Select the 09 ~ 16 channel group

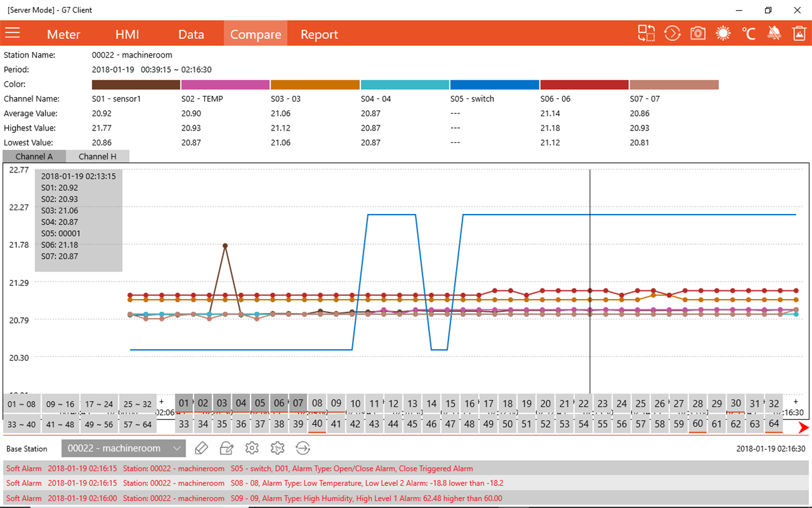(x=61, y=404)
